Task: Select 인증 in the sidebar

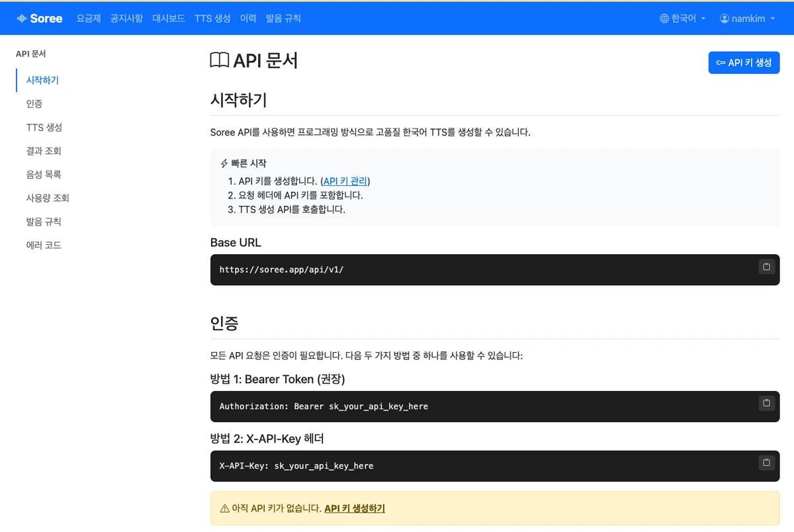Action: click(34, 104)
